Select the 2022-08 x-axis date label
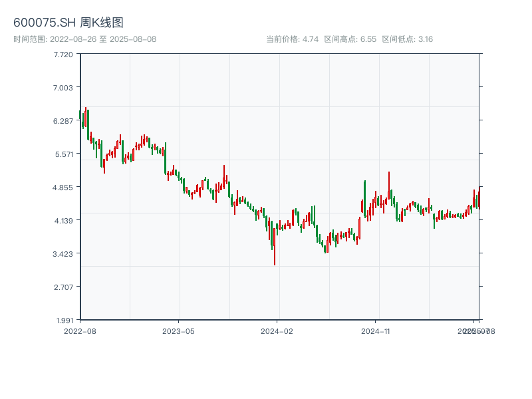This screenshot has width=532, height=399. 80,331
